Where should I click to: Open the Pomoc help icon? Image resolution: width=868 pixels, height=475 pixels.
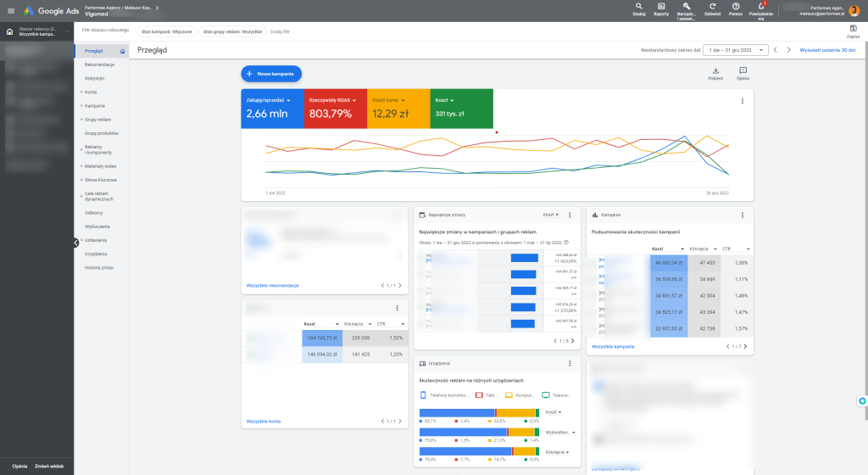pos(736,7)
